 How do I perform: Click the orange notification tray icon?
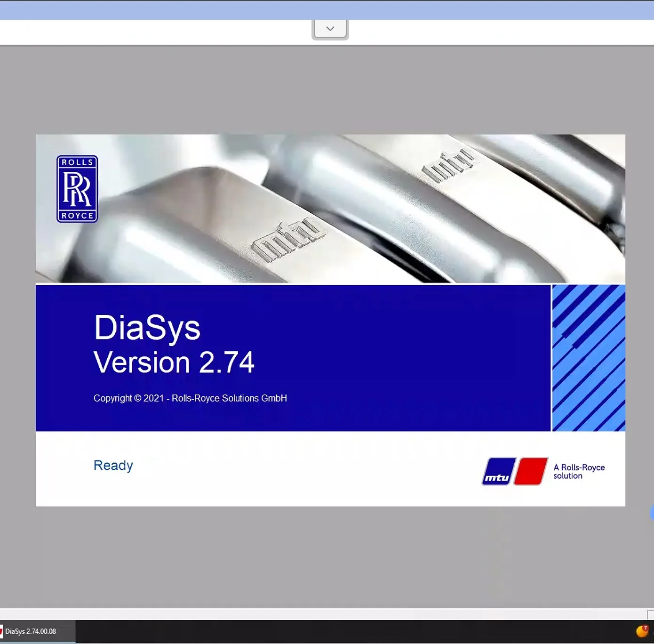pos(642,631)
